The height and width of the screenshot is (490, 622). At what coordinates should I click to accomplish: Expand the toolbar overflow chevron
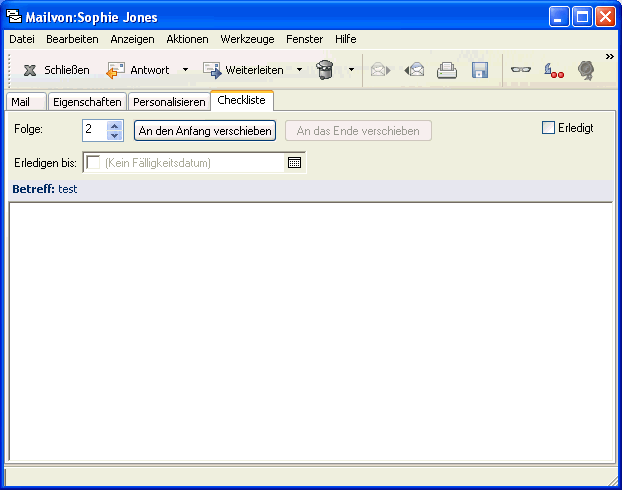610,57
